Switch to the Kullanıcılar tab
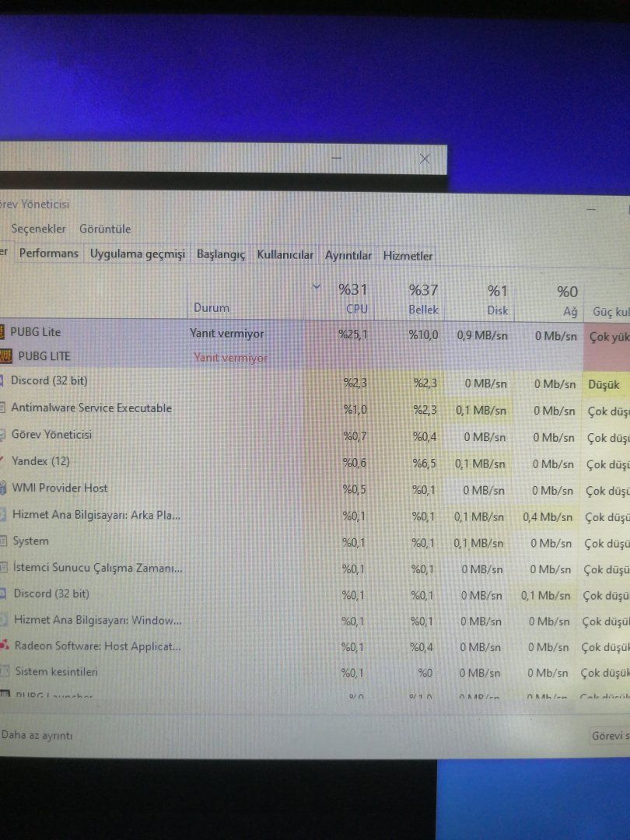 point(285,255)
